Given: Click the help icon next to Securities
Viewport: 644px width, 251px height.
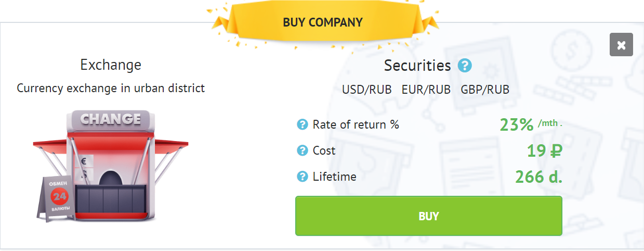Looking at the screenshot, I should 464,66.
